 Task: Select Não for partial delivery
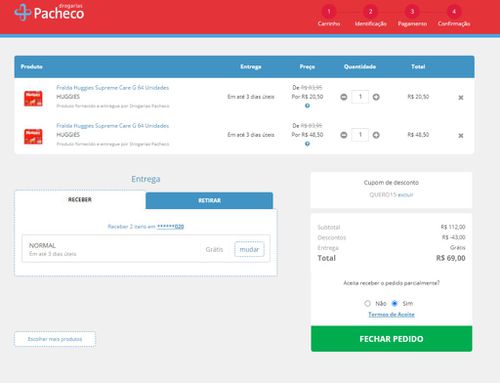point(367,303)
